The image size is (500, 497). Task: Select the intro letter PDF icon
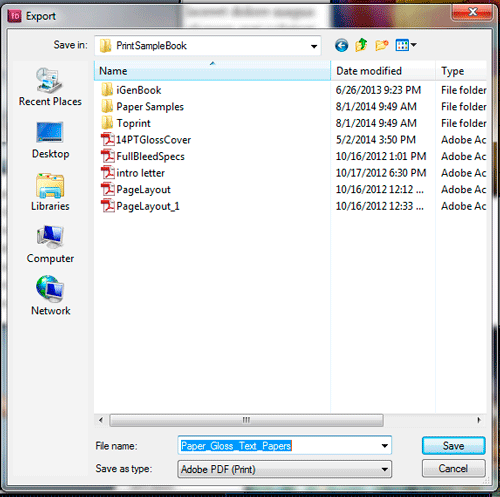click(108, 173)
